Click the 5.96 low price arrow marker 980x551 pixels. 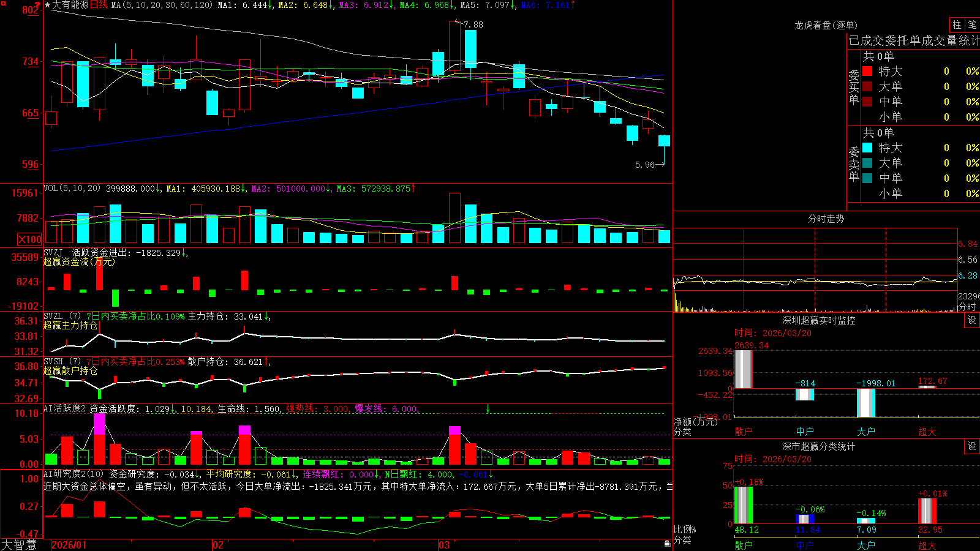649,165
